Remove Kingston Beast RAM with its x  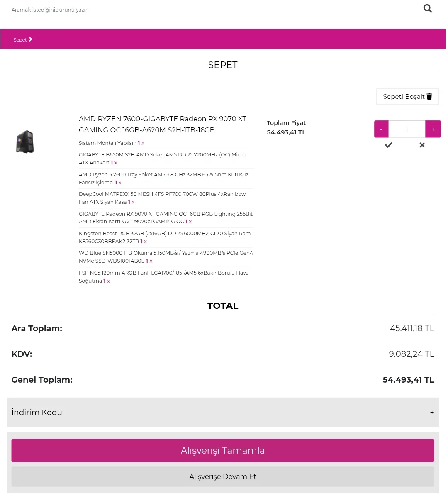[x=145, y=242]
